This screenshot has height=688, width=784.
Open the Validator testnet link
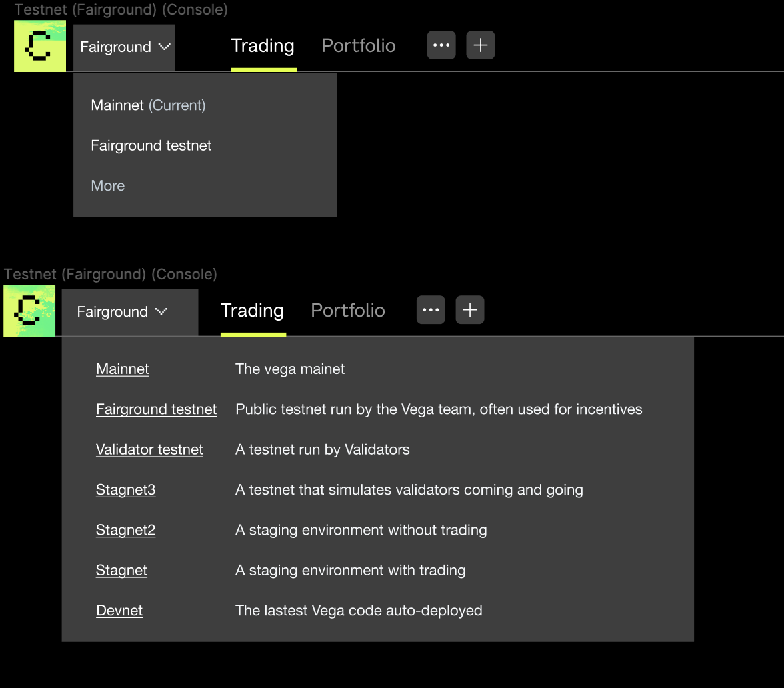[149, 449]
